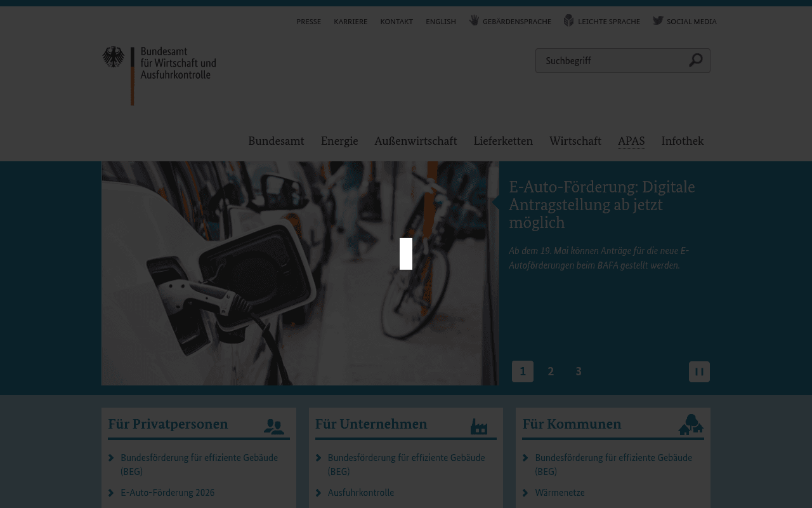Open BEG link under Für Kommunen
Viewport: 812px width, 508px height.
tap(613, 464)
